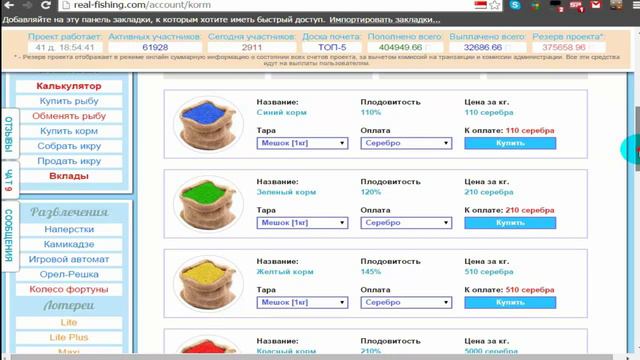
Task: Click the Желтый корм name text
Action: click(x=285, y=272)
